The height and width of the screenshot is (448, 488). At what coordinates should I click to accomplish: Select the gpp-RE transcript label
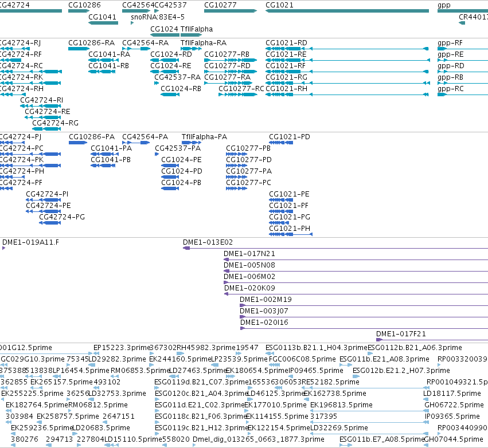click(x=450, y=54)
